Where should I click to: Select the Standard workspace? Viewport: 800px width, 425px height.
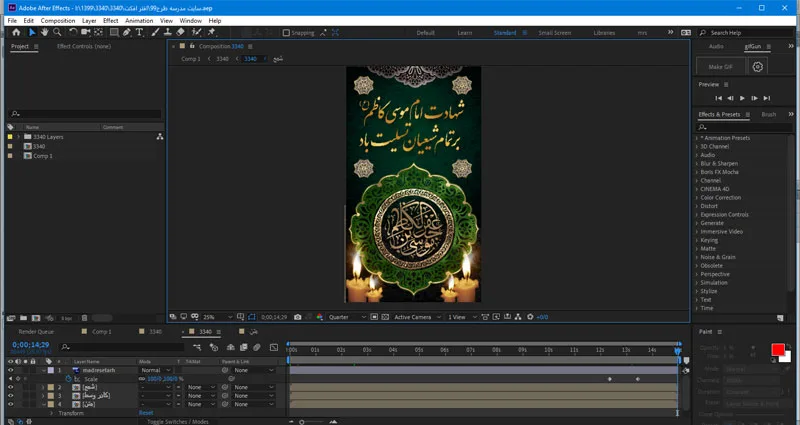tap(505, 33)
